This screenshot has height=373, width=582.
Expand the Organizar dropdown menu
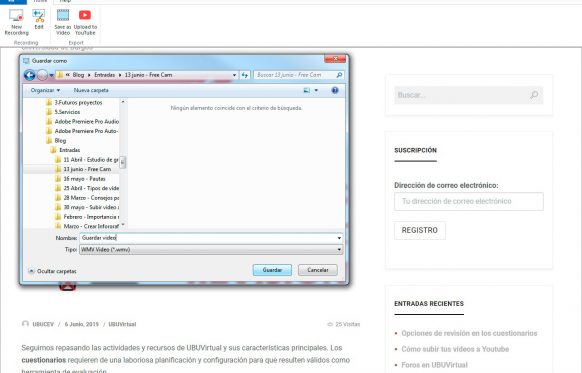[45, 90]
